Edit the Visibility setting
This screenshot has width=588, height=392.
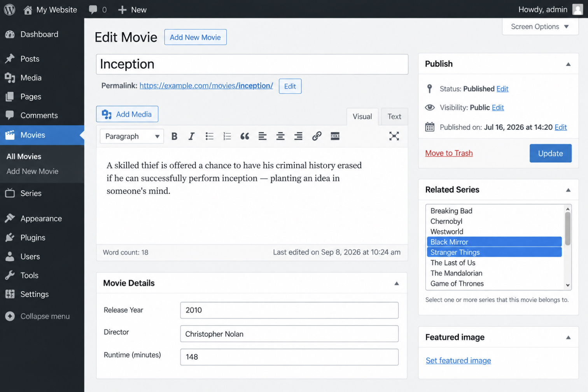pyautogui.click(x=498, y=108)
